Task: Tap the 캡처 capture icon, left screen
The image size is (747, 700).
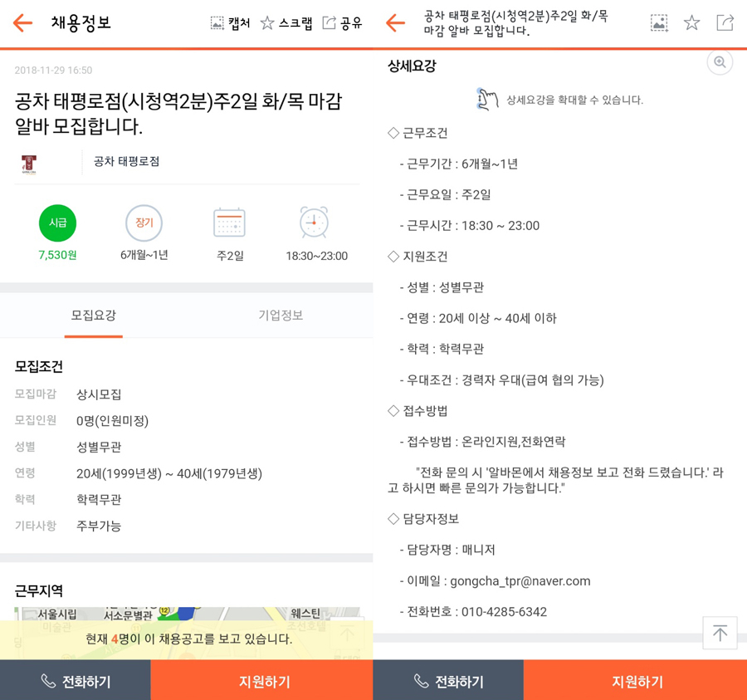Action: tap(217, 23)
